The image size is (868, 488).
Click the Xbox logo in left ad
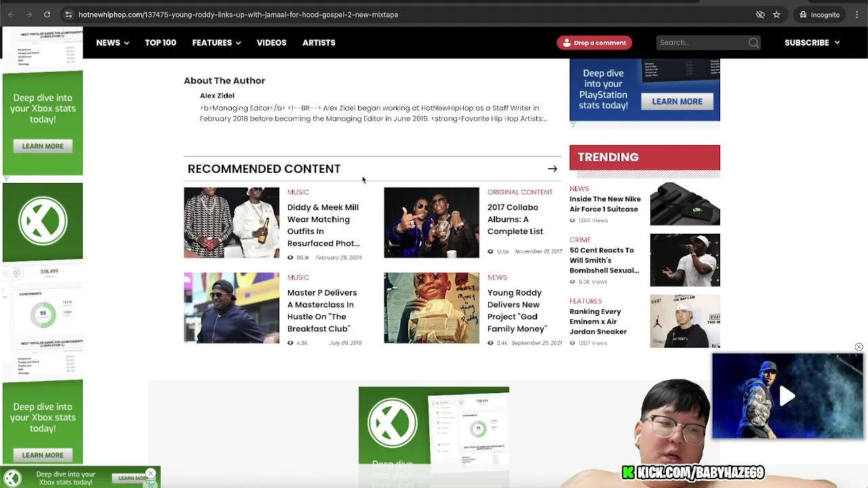tap(43, 221)
